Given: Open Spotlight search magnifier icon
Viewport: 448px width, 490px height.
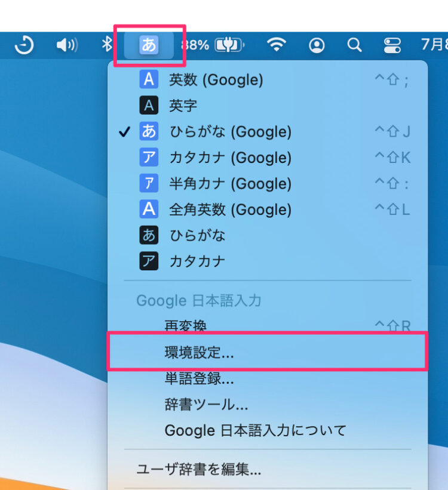Looking at the screenshot, I should point(355,45).
